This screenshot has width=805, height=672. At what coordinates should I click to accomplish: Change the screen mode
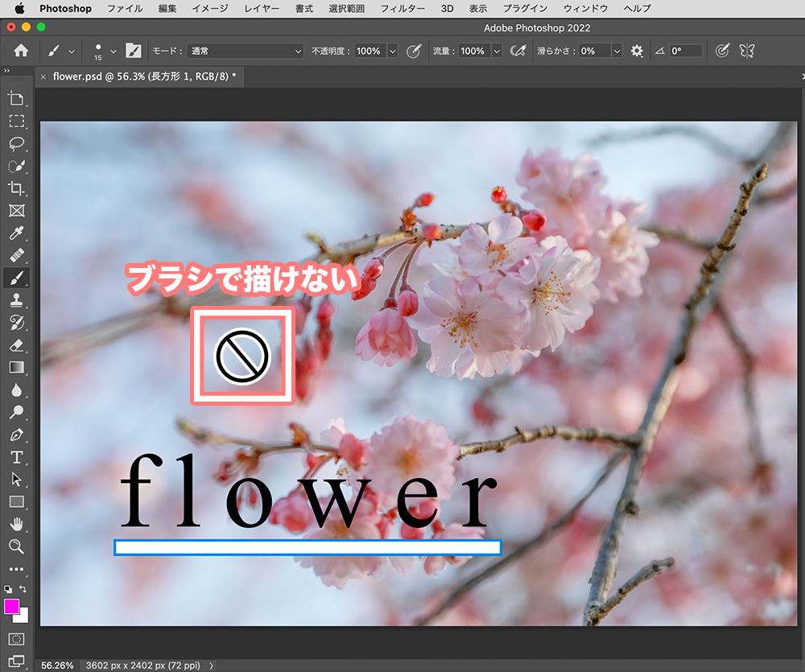coord(16,662)
